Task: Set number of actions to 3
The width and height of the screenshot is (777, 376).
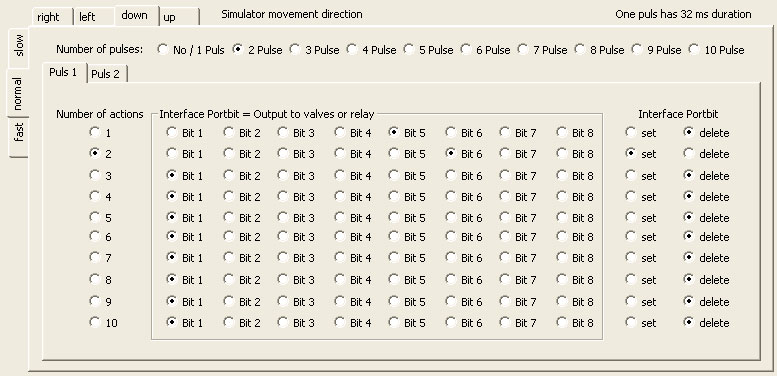Action: click(x=94, y=175)
